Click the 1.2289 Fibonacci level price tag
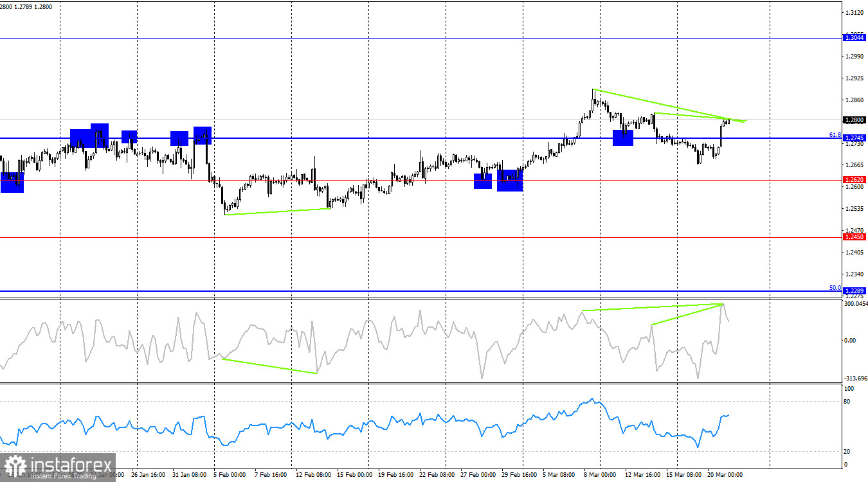Viewport: 868px width, 482px height. 855,291
